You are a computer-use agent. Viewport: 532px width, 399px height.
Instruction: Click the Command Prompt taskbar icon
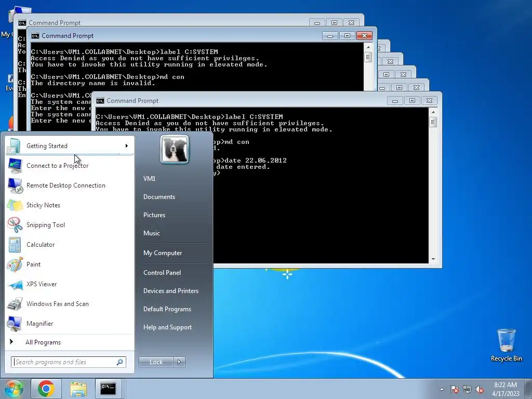(x=108, y=389)
